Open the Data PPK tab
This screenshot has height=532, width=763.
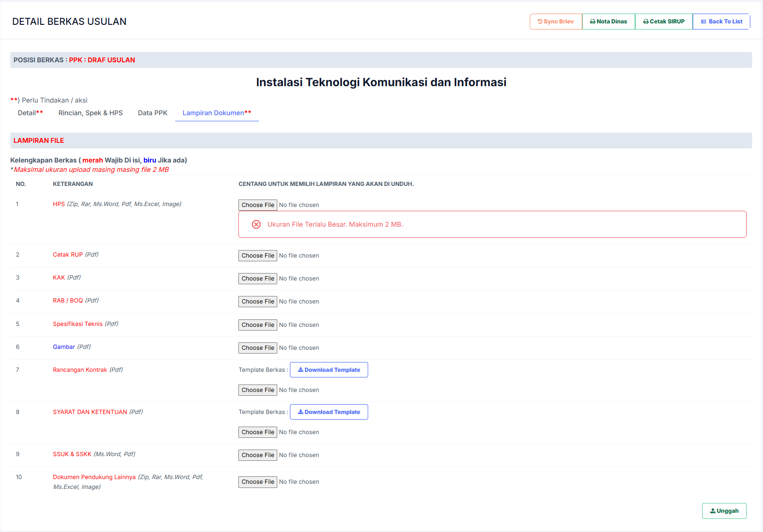pos(152,113)
